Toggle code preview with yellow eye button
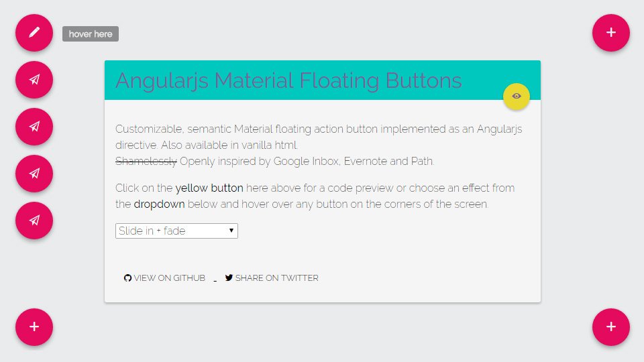Screen dimensions: 644x362 [x=517, y=97]
